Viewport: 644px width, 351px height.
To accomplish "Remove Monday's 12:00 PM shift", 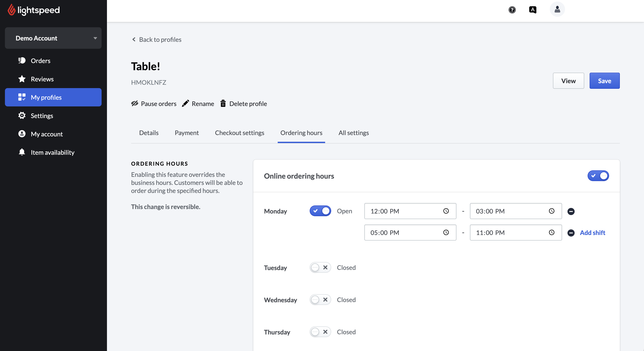I will click(571, 211).
